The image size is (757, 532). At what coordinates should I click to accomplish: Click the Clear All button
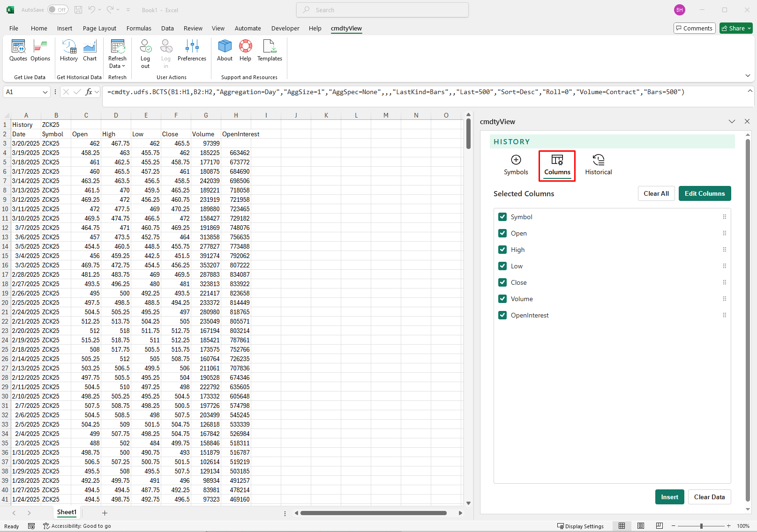pos(656,193)
